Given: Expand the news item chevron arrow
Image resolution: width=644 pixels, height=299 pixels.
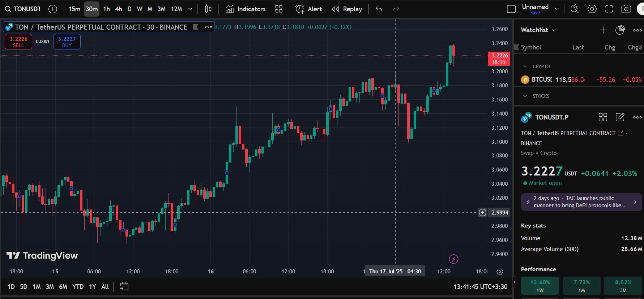Looking at the screenshot, I should (635, 202).
